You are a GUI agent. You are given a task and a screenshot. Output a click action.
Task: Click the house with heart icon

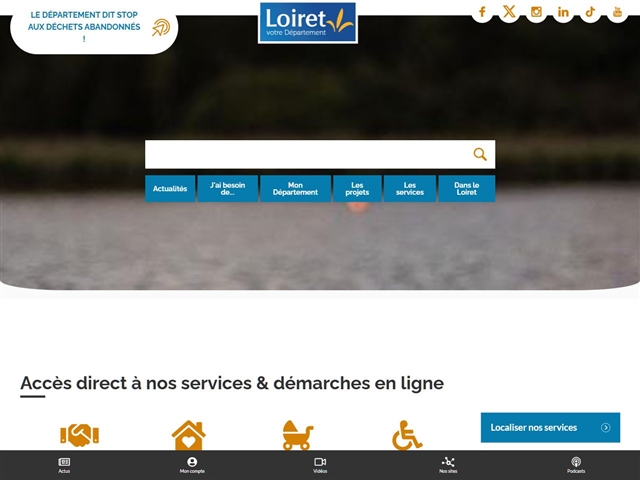click(189, 435)
